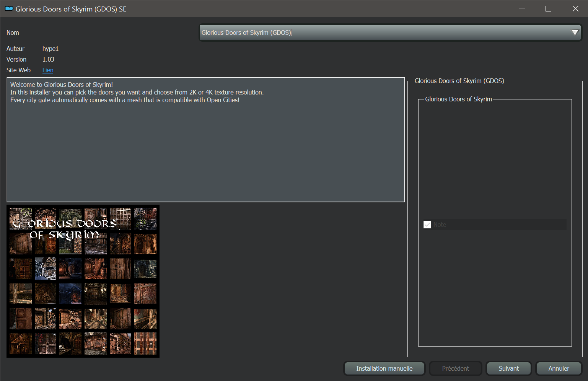Click the Glorious Doors of Skyrim group label
This screenshot has width=588, height=381.
(x=458, y=99)
